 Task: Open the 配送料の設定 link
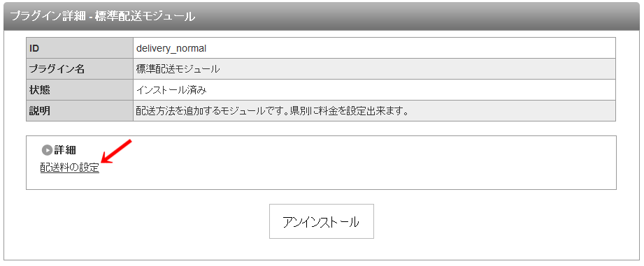coord(70,168)
